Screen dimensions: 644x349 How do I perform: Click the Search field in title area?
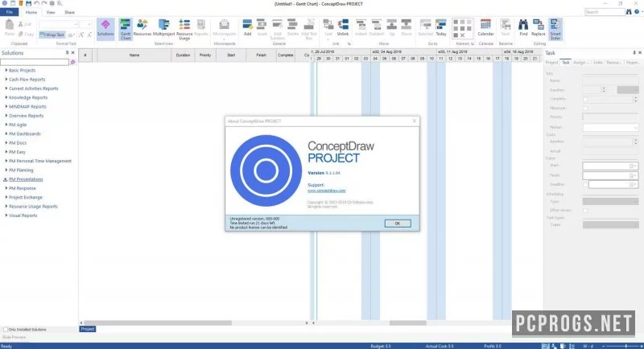pos(605,12)
